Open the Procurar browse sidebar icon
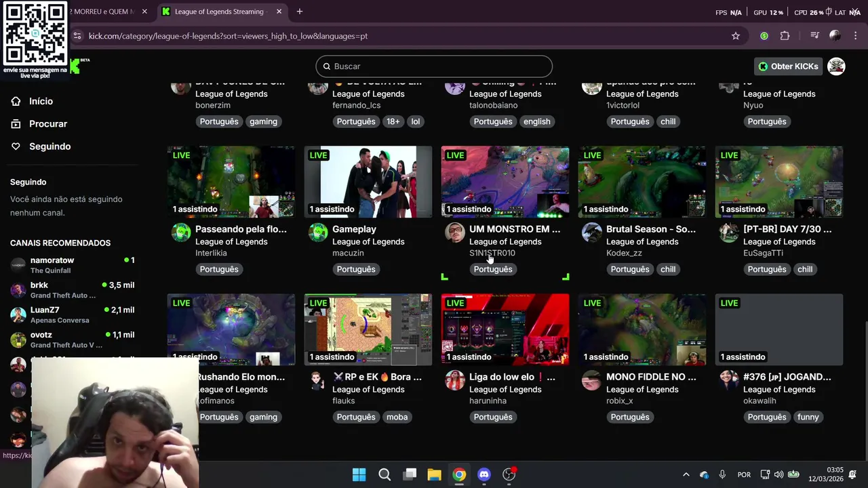 (16, 123)
